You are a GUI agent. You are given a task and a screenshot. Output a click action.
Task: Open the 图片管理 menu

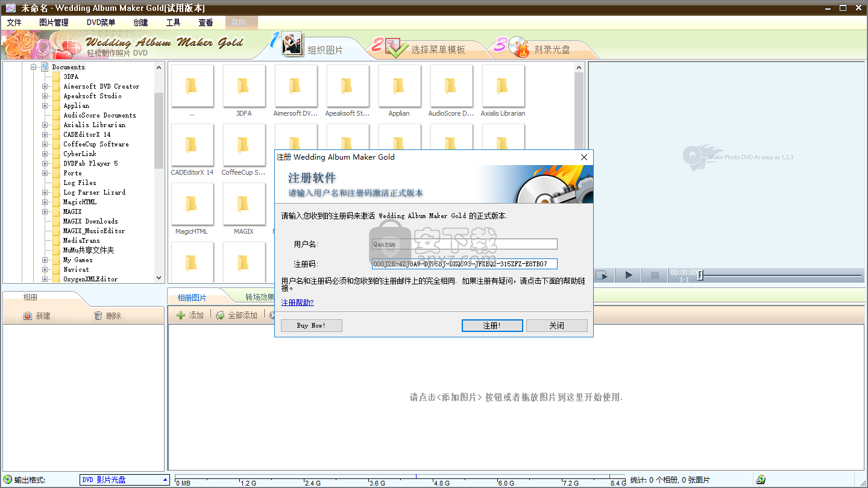tap(54, 22)
